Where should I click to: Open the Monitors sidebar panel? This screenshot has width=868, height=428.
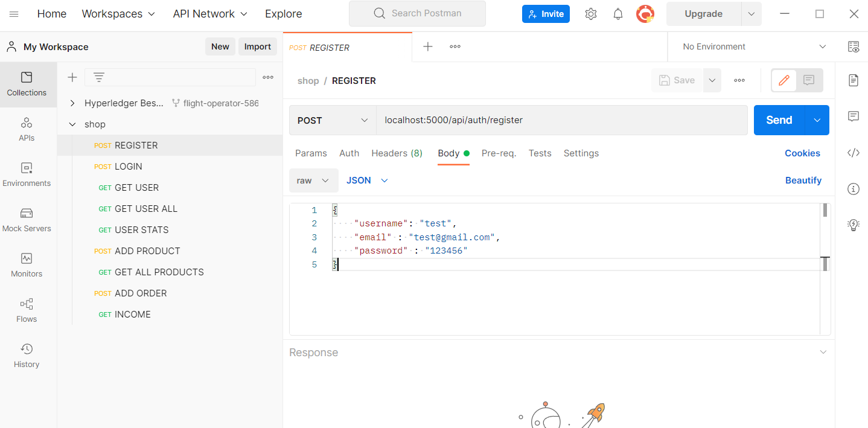[27, 265]
